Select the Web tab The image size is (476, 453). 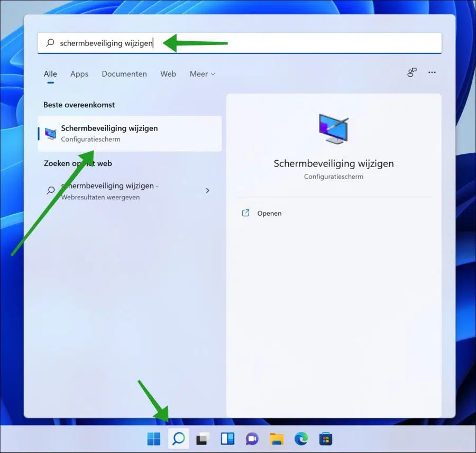pos(168,73)
